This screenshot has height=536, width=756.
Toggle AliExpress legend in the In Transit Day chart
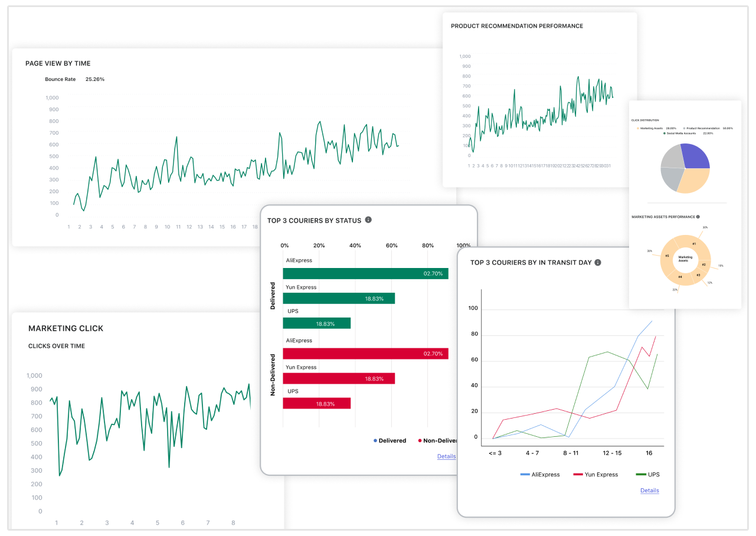pyautogui.click(x=539, y=475)
